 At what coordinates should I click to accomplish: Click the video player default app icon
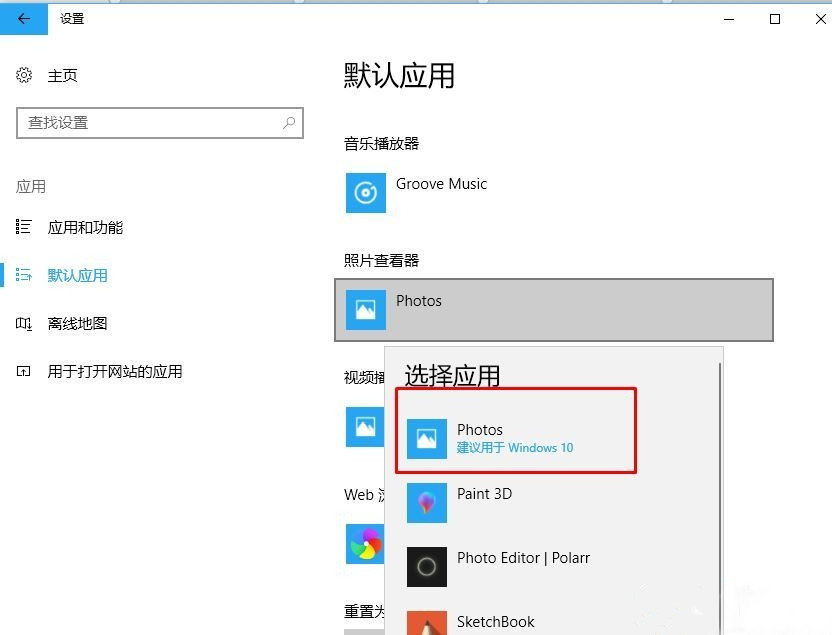[365, 427]
